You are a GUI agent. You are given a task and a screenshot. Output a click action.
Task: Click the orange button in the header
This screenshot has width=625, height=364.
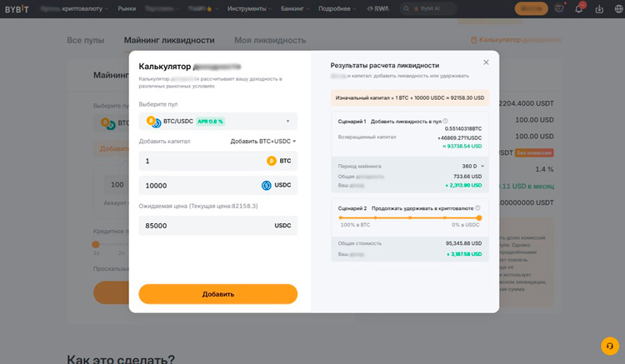[531, 8]
